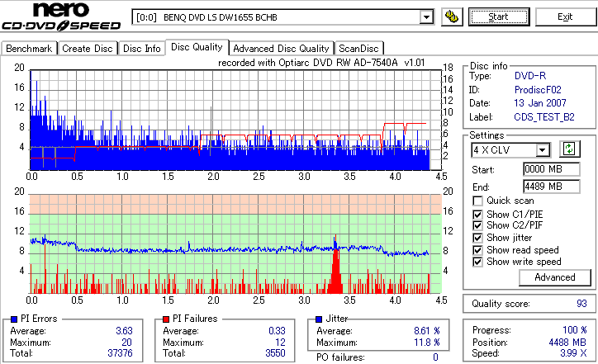The image size is (598, 364).
Task: Open the Create Disc tab
Action: coord(88,49)
